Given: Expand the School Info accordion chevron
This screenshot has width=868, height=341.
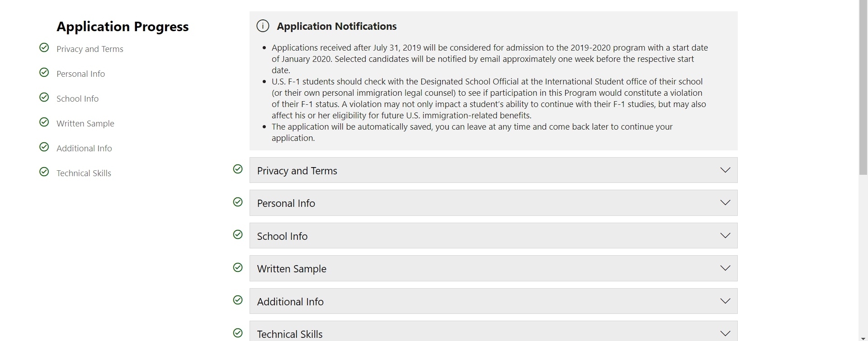Looking at the screenshot, I should pyautogui.click(x=725, y=236).
